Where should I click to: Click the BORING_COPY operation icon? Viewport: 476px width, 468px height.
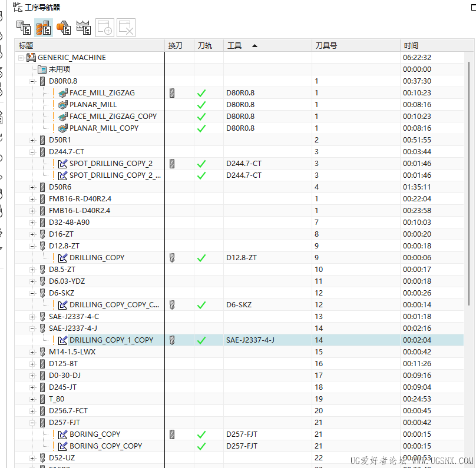click(x=63, y=434)
